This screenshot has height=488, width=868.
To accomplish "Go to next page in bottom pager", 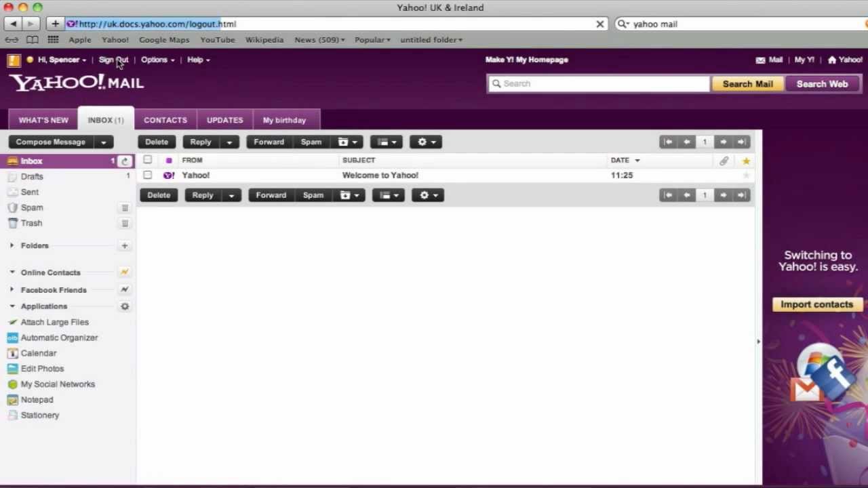I will (723, 195).
